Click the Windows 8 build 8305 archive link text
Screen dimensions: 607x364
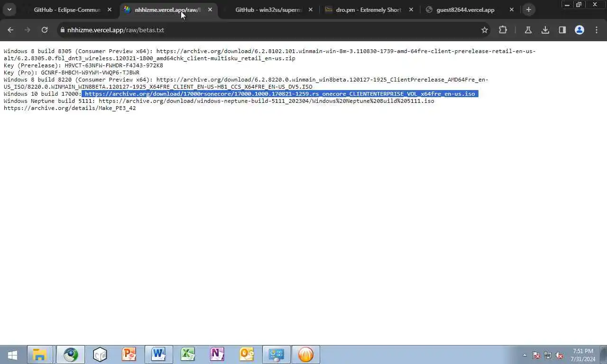(270, 55)
